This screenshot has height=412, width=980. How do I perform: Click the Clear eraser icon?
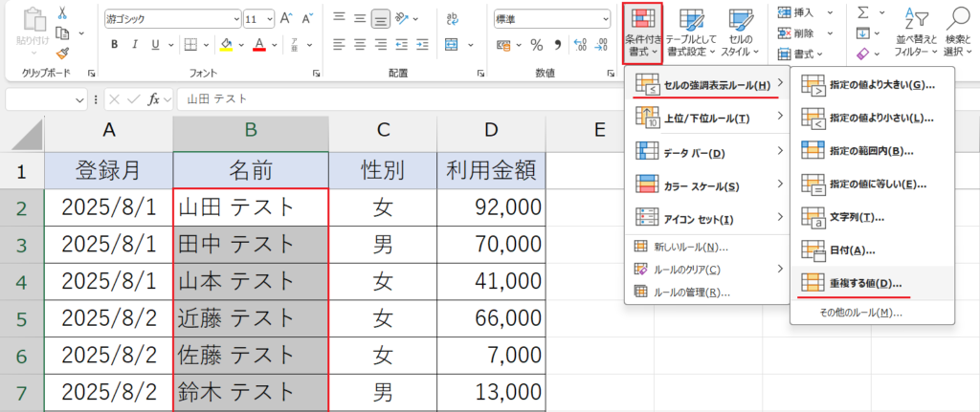click(864, 54)
